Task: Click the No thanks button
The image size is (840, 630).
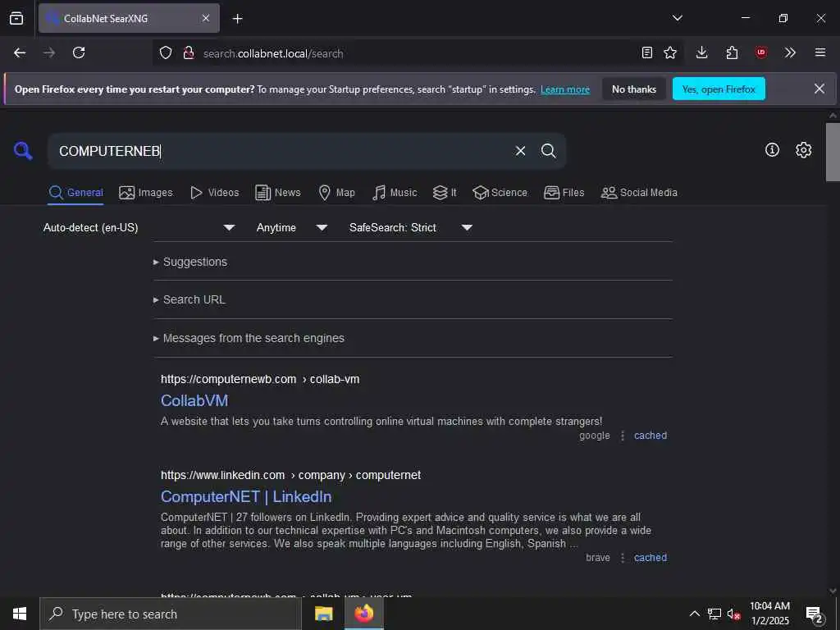Action: coord(634,89)
